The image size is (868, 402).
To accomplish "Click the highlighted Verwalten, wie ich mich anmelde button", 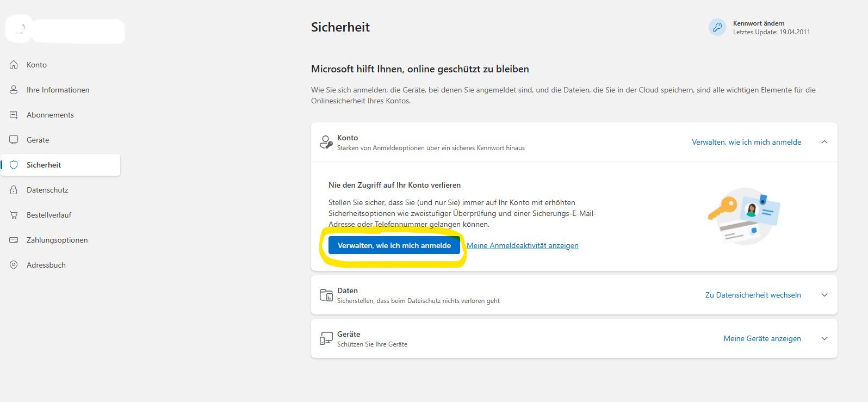I will tap(394, 245).
